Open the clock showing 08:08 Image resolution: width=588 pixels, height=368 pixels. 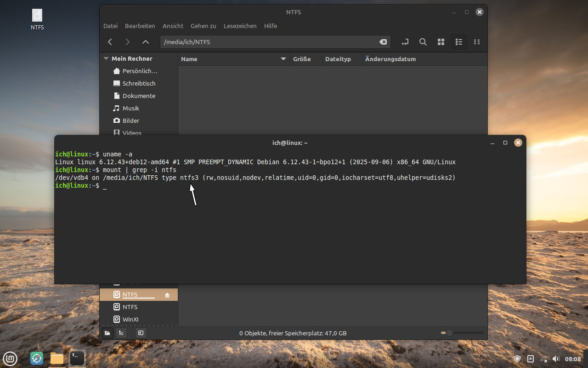(x=573, y=359)
